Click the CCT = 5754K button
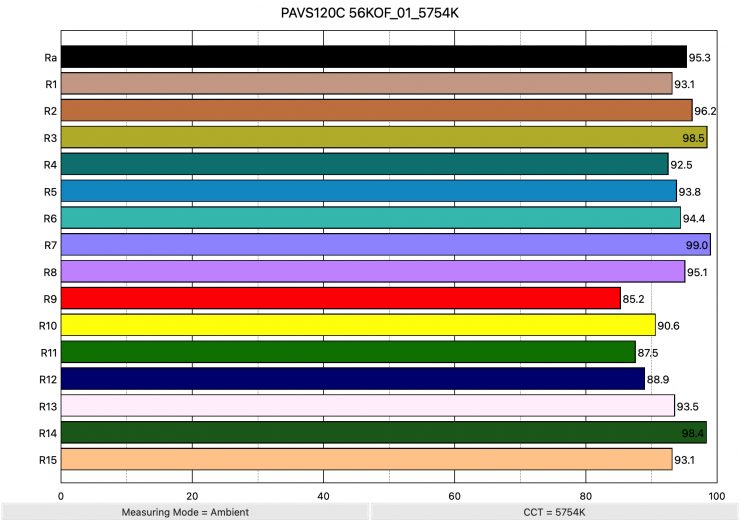740x521 pixels. 554,511
